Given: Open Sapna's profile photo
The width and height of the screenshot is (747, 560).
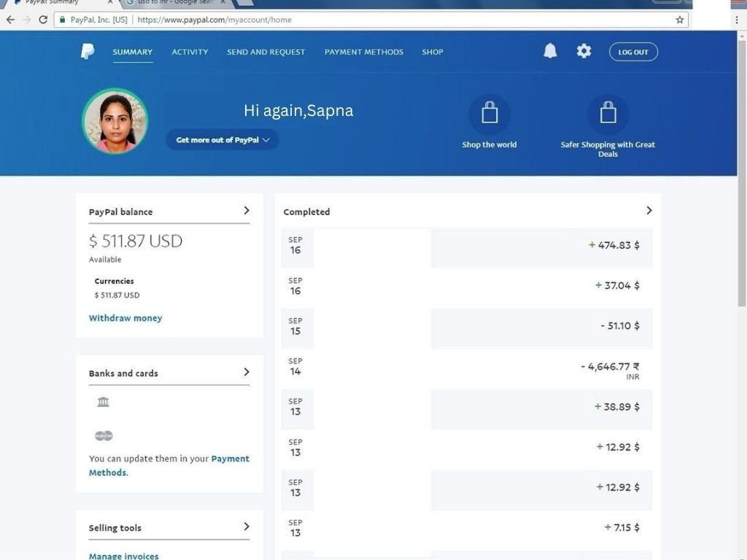Looking at the screenshot, I should pyautogui.click(x=115, y=121).
